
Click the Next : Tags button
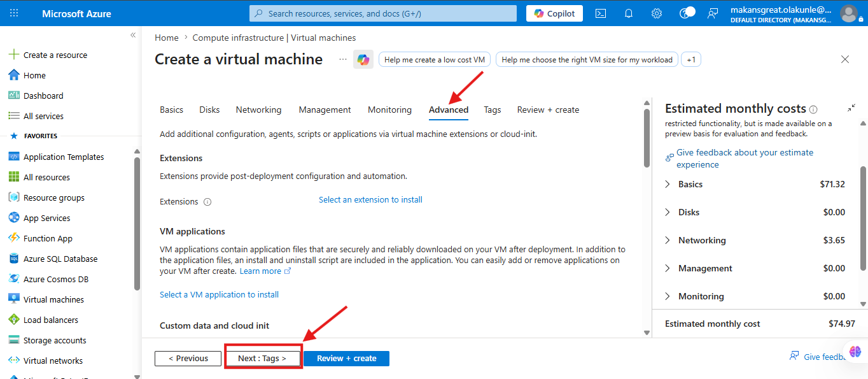pos(262,359)
